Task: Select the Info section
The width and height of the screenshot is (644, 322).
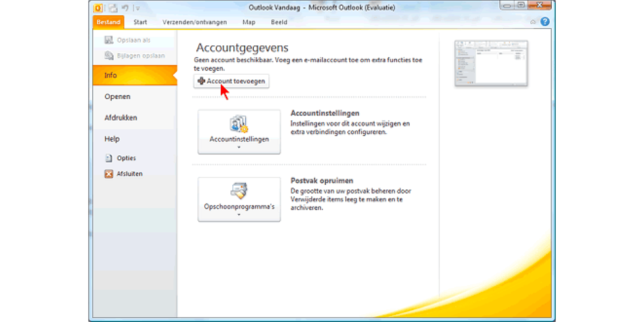Action: click(x=135, y=75)
